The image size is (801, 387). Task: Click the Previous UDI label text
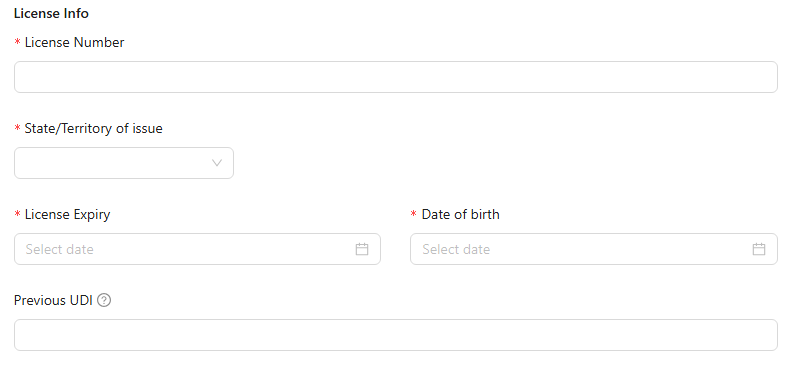53,300
